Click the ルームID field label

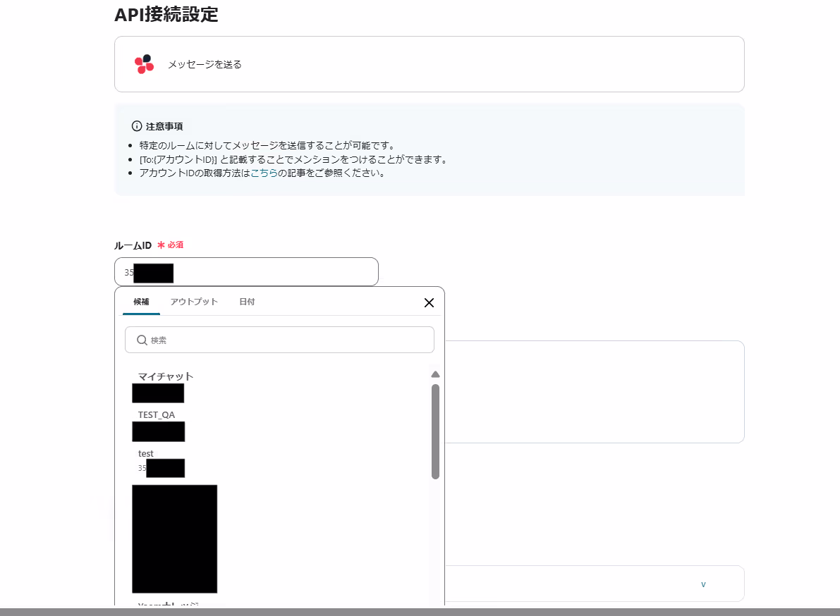[x=133, y=245]
